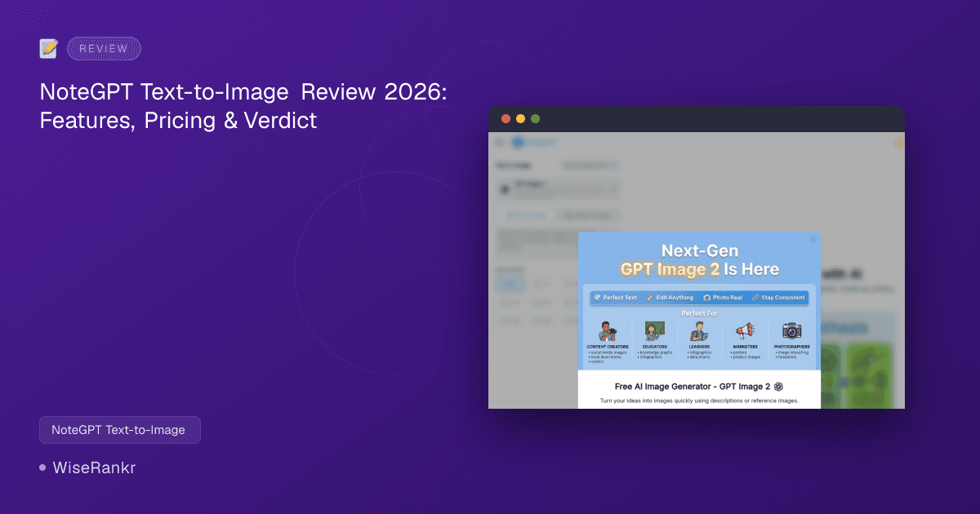Click the OpenAI logo beside GPT Image 2
Screen dimensions: 980x514
[x=778, y=387]
